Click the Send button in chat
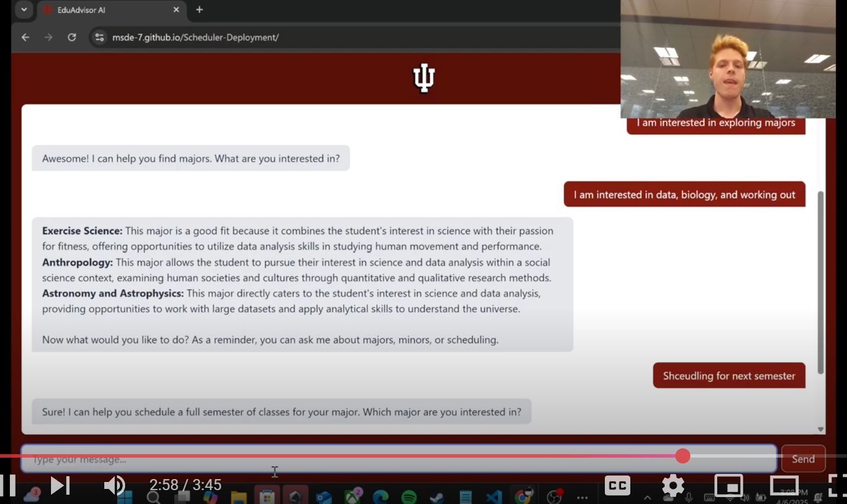 [803, 459]
